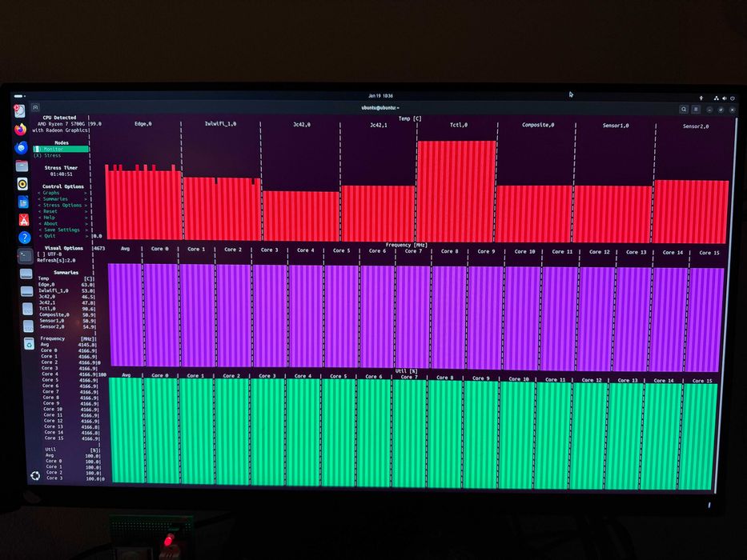Viewport: 747px width, 560px height.
Task: Click the Tctl,0 summary value 90.6
Action: [88, 309]
